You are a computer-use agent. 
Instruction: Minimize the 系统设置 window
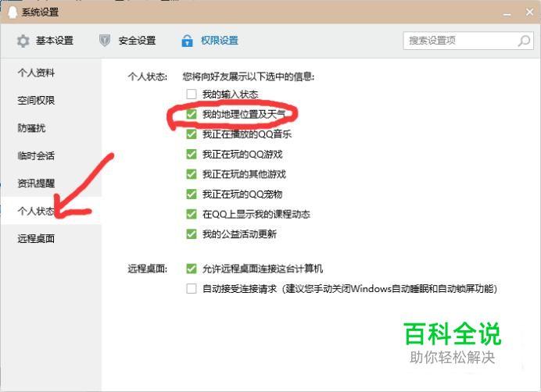click(507, 13)
